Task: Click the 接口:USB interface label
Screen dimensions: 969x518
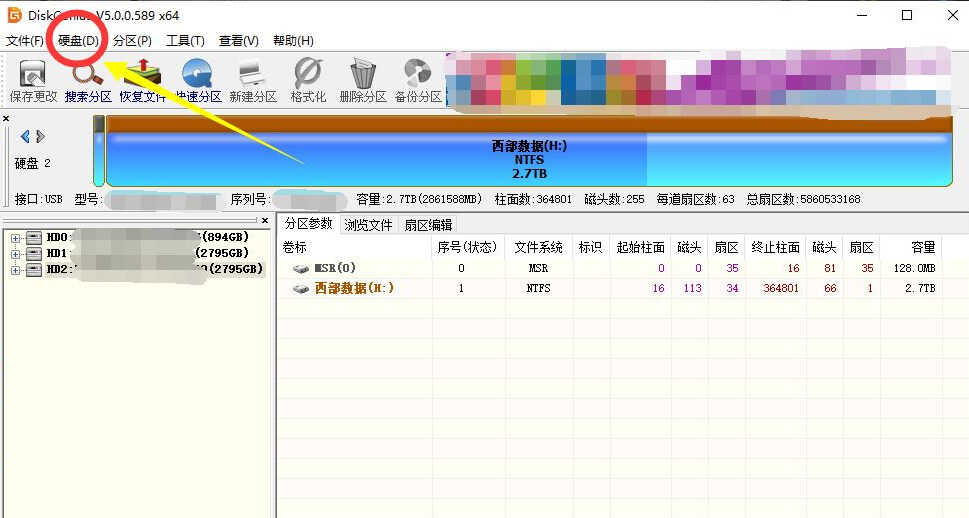Action: [38, 199]
